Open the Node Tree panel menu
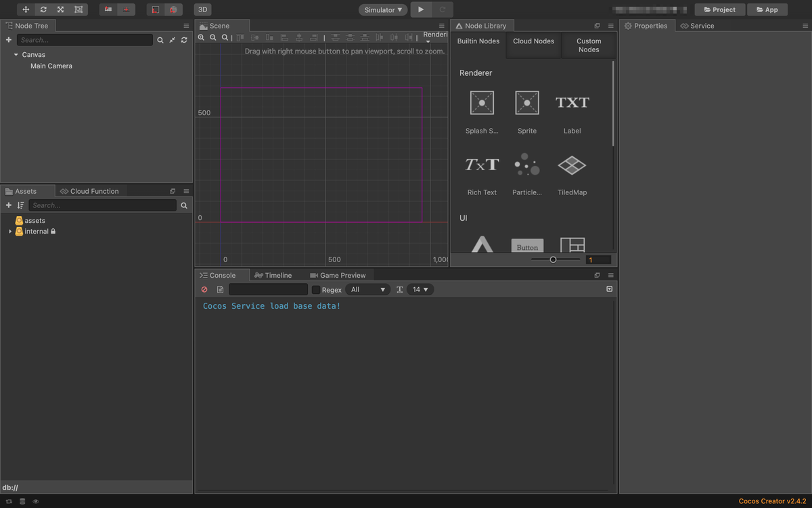This screenshot has height=508, width=812. (186, 26)
